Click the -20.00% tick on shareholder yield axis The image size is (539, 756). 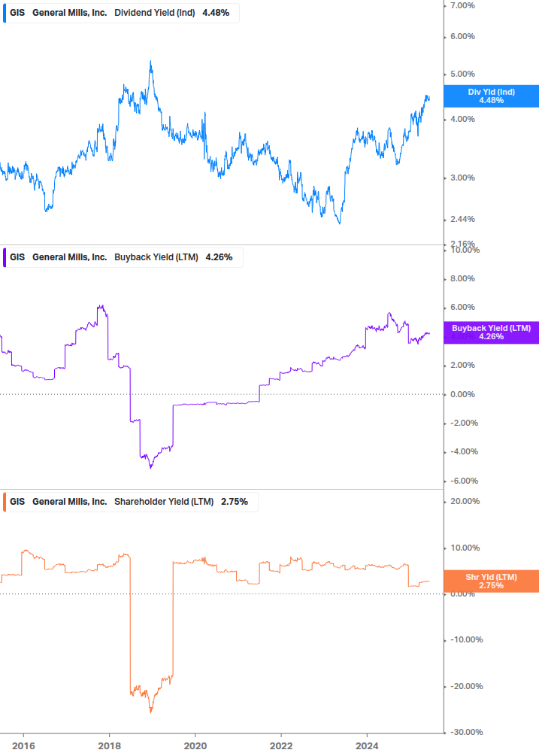[466, 686]
